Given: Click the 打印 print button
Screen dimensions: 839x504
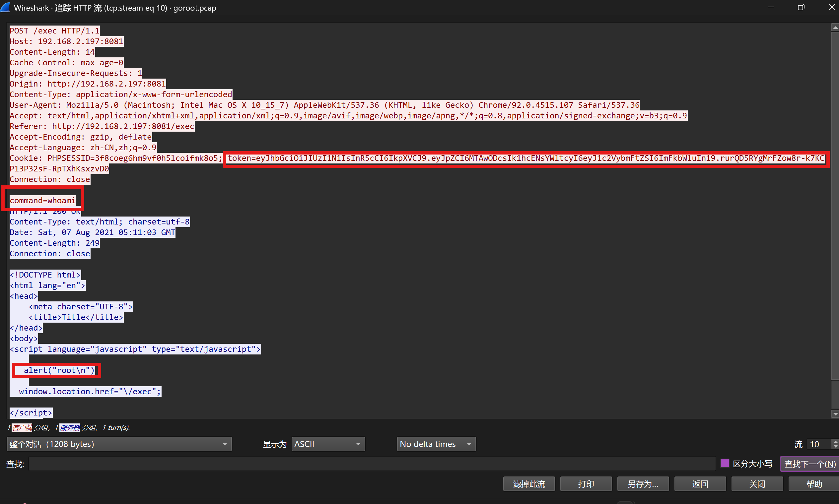Looking at the screenshot, I should point(586,484).
